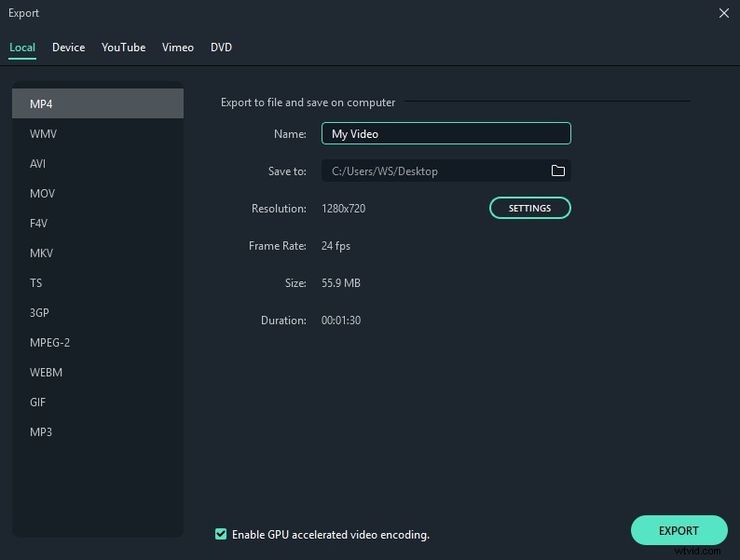
Task: Choose the 3GP format option
Action: click(98, 312)
